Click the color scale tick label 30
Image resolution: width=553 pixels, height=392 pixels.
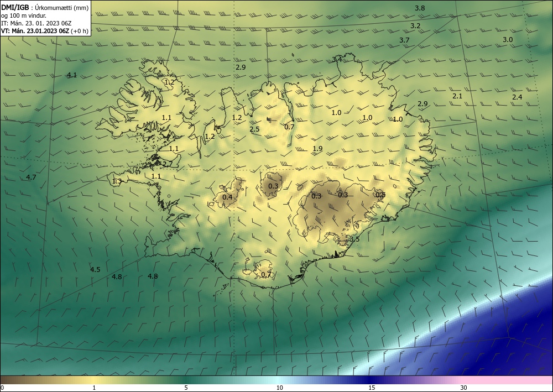pyautogui.click(x=464, y=388)
